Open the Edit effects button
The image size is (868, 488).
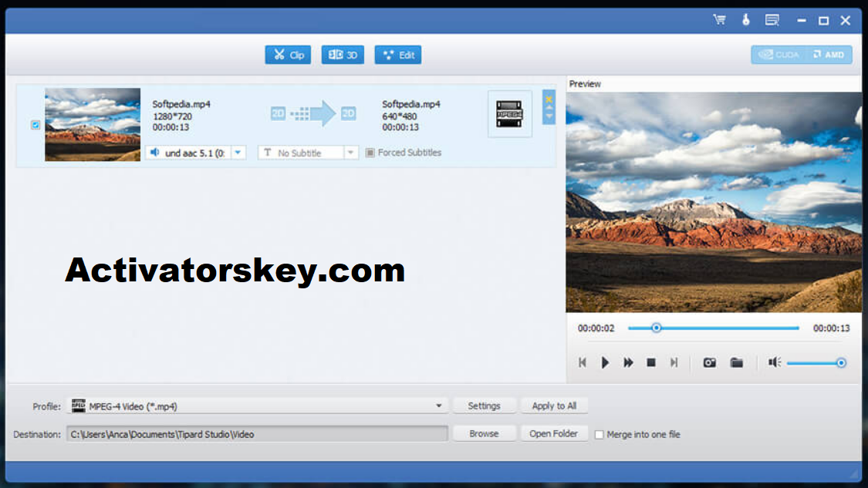pos(398,55)
